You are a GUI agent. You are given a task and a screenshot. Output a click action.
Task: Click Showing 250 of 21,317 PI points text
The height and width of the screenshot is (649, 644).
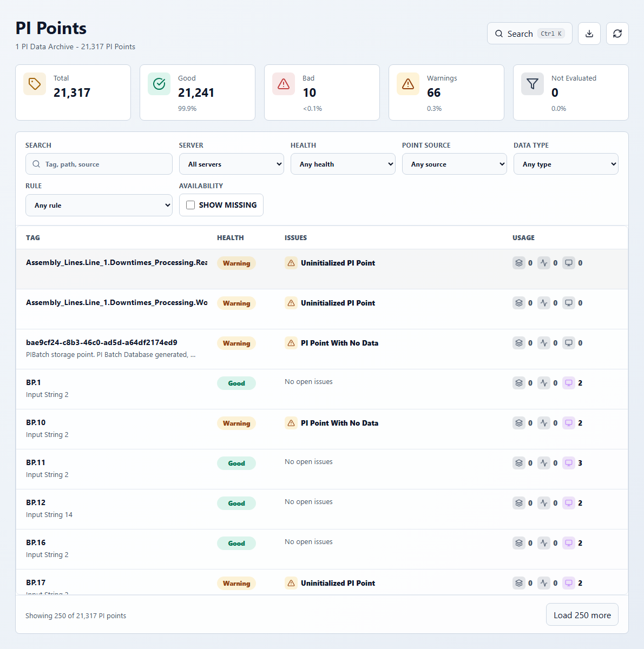(x=76, y=615)
